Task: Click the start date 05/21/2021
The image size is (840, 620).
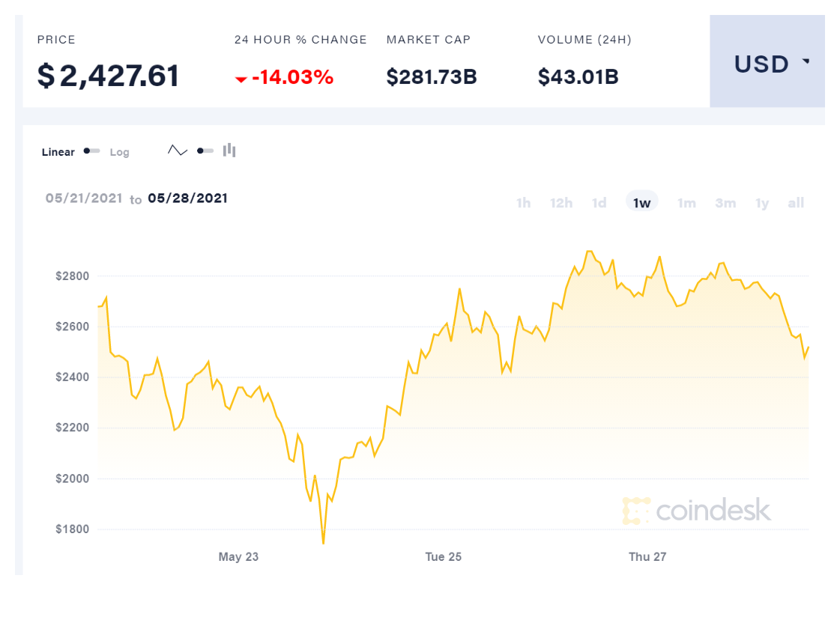Action: (83, 198)
